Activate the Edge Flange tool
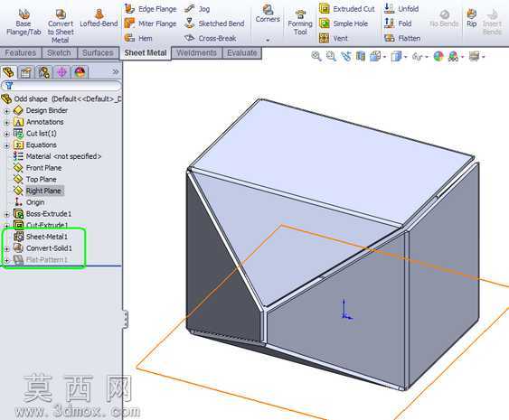The image size is (509, 420). 151,9
